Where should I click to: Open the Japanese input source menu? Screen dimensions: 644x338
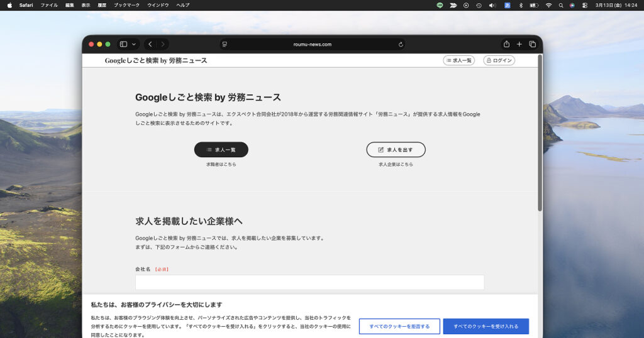[508, 5]
